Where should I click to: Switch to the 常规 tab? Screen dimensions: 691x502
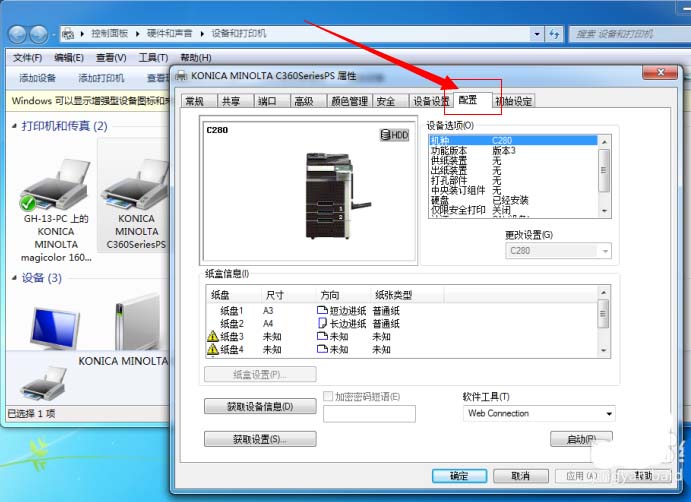pos(199,101)
